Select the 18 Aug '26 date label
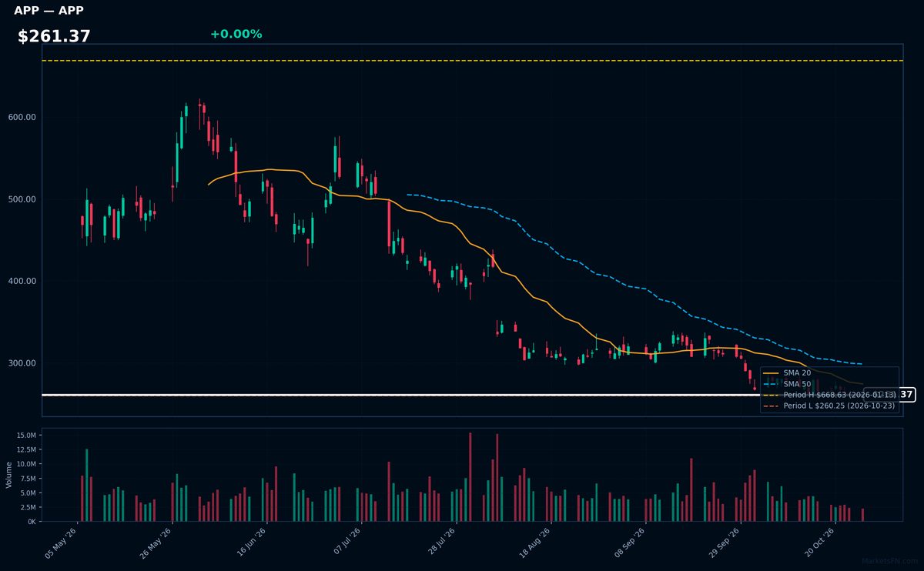 click(x=536, y=543)
